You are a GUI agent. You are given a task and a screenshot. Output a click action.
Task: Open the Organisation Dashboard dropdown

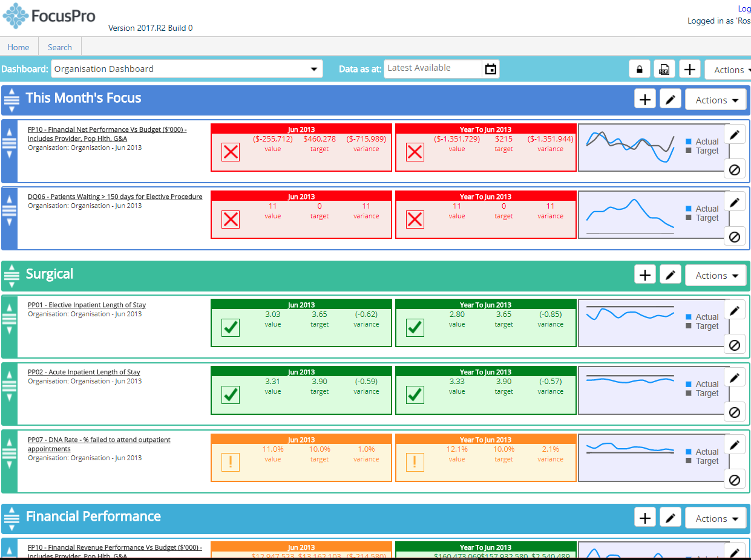pos(187,69)
